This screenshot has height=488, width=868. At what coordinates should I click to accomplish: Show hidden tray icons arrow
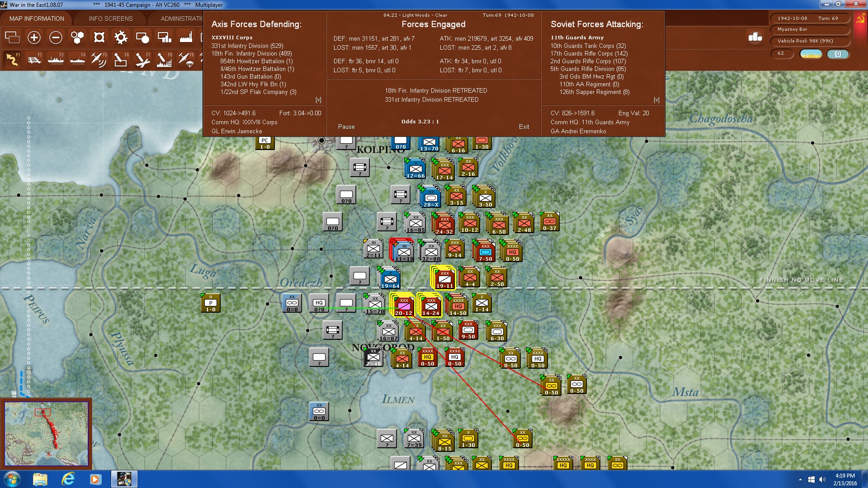point(800,479)
